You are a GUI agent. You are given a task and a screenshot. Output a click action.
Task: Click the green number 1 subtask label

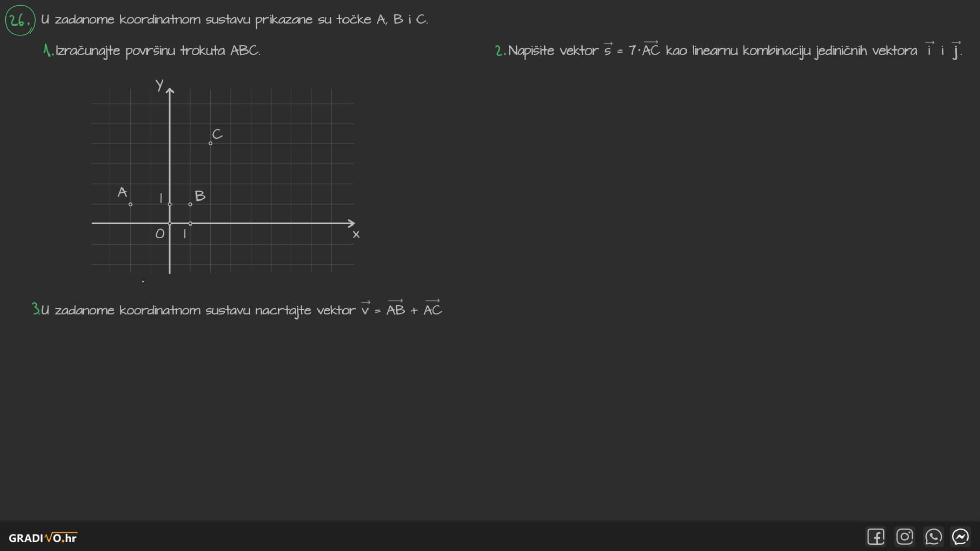pyautogui.click(x=47, y=51)
